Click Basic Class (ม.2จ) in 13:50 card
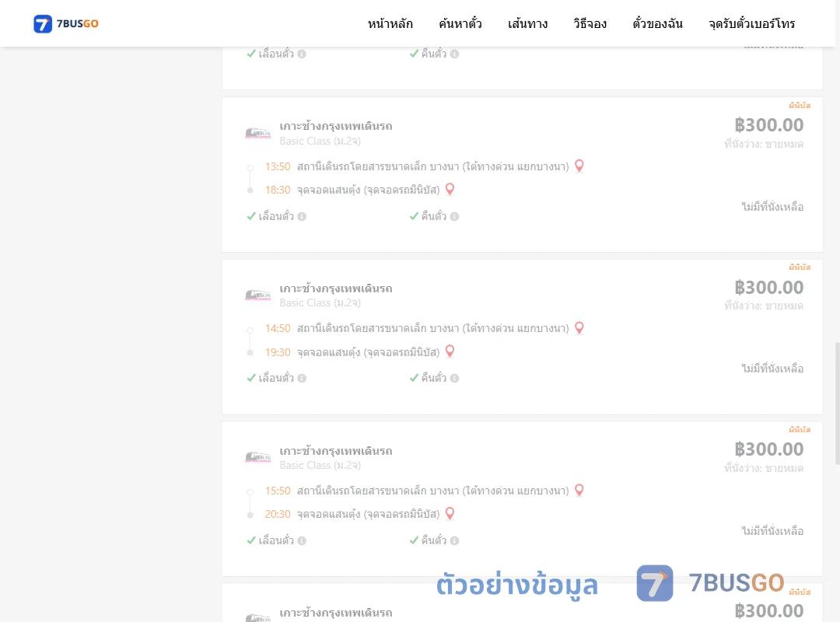The image size is (840, 622). [320, 141]
